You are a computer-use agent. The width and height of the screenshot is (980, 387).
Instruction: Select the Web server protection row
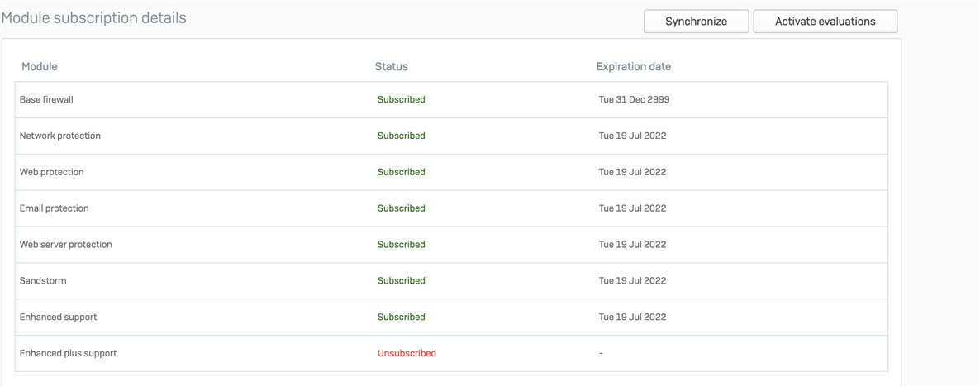[x=451, y=245]
